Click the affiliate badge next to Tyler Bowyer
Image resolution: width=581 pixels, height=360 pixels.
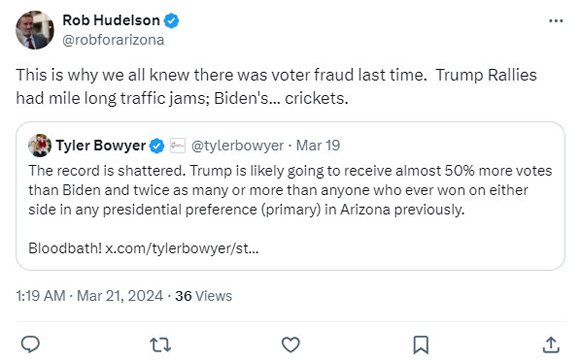pos(177,146)
